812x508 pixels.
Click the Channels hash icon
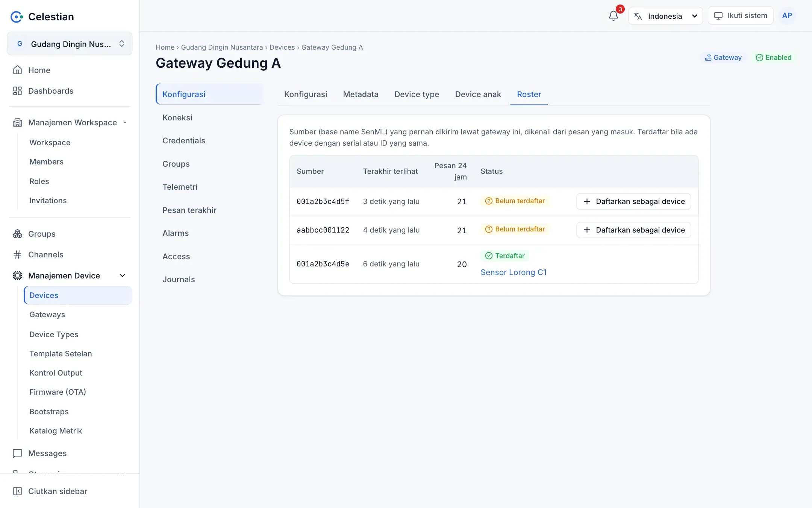(17, 255)
